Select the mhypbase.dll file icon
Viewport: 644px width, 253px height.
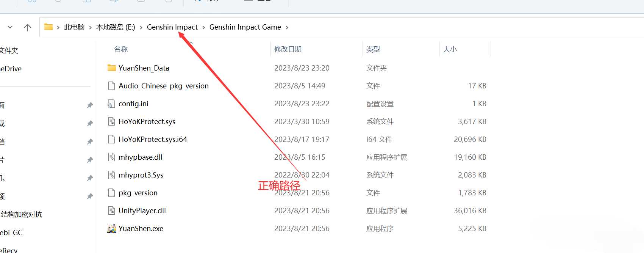(111, 157)
